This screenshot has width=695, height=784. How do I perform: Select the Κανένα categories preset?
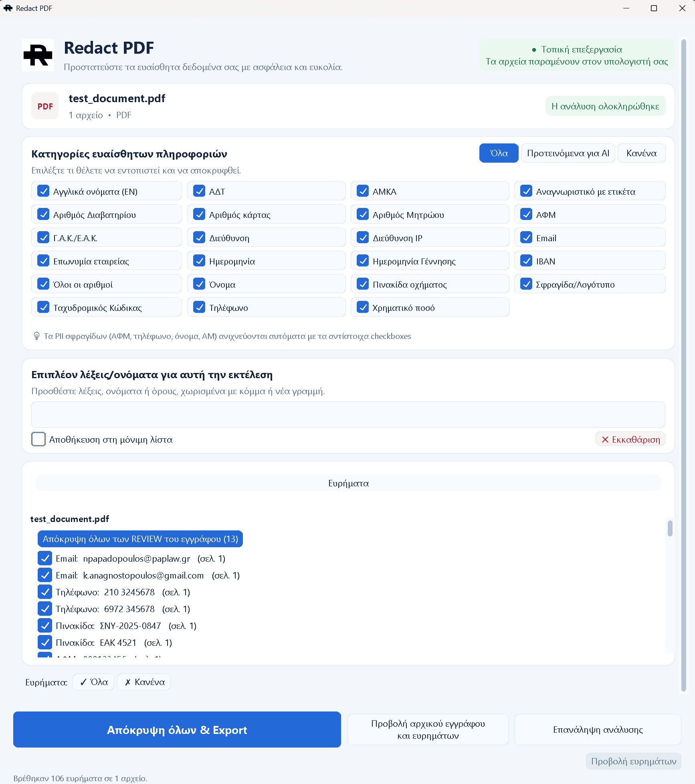(641, 153)
